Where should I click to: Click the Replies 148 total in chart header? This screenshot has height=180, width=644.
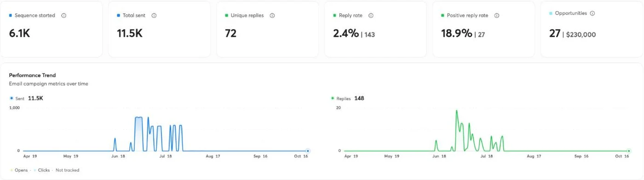point(359,98)
